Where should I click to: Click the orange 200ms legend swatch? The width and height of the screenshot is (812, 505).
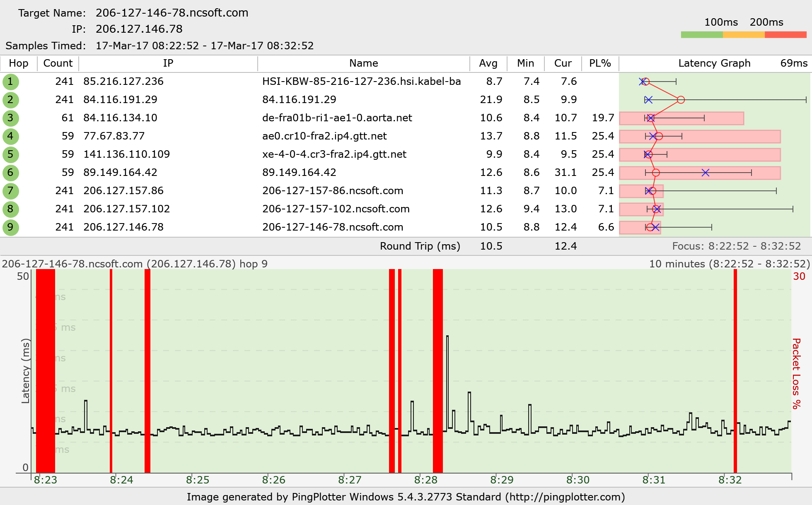[x=744, y=35]
